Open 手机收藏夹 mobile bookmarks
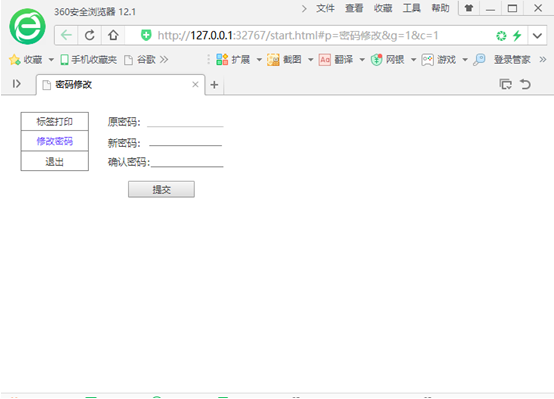 coord(89,60)
